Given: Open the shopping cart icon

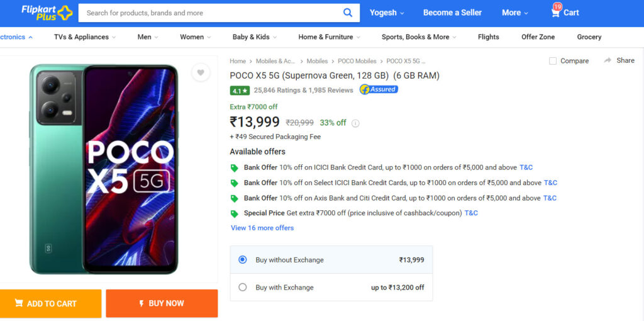Looking at the screenshot, I should coord(556,13).
